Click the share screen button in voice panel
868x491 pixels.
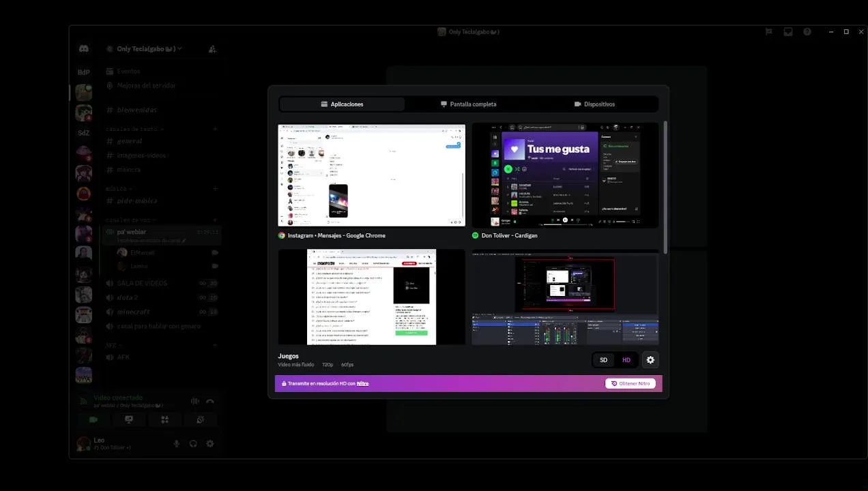click(x=129, y=419)
